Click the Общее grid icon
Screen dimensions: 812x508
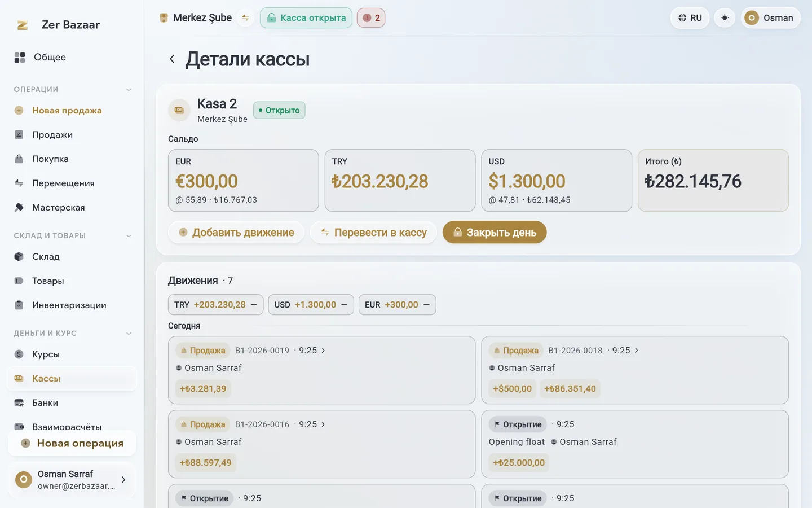coord(20,57)
